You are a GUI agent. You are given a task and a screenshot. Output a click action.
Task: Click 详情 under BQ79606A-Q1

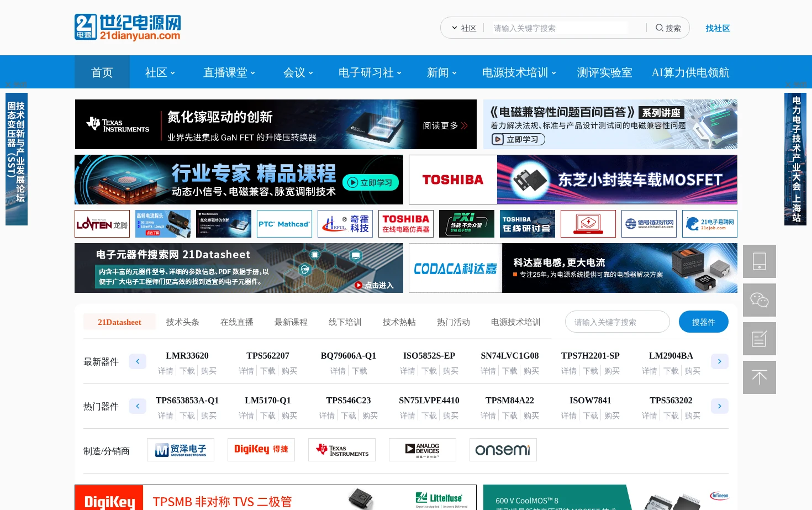338,371
